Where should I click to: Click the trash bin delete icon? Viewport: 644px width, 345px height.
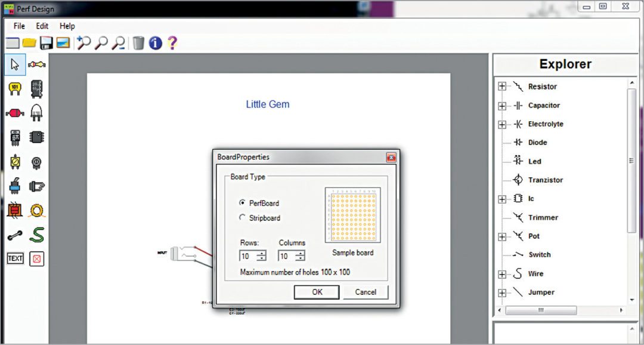click(x=138, y=43)
